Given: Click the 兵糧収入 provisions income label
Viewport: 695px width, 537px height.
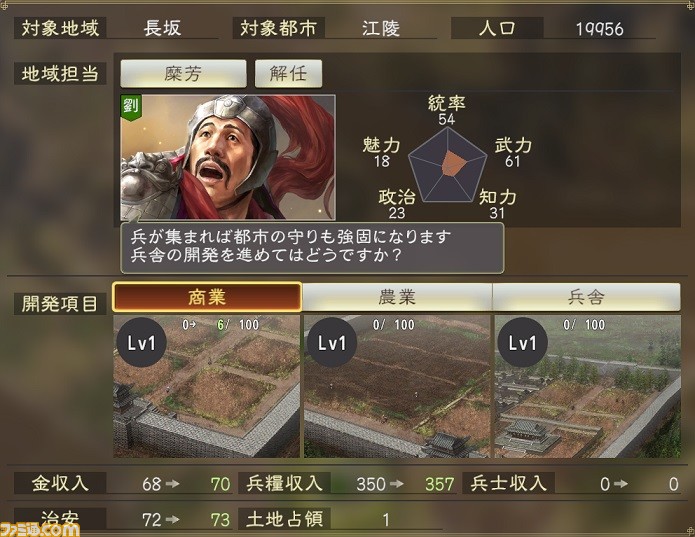Looking at the screenshot, I should pyautogui.click(x=285, y=483).
